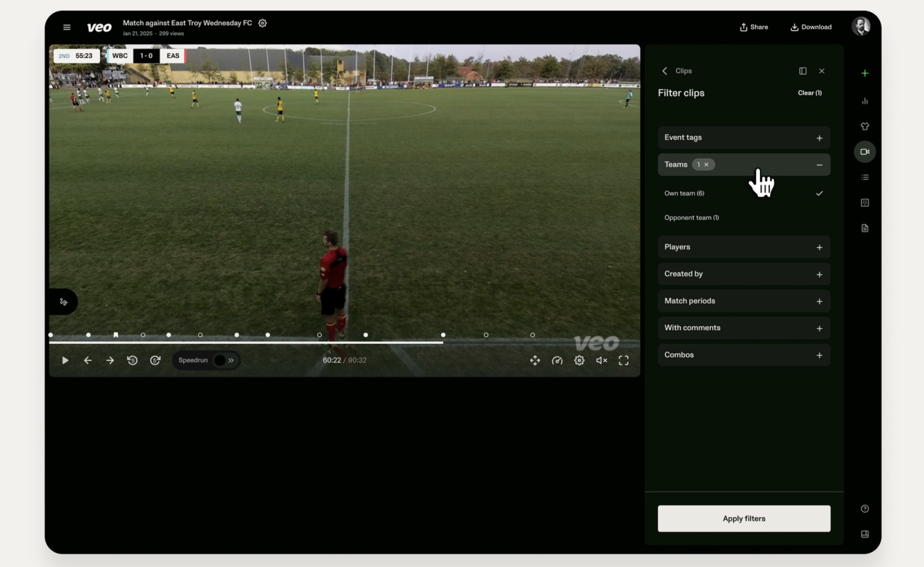
Task: Unmute the video audio
Action: 601,360
